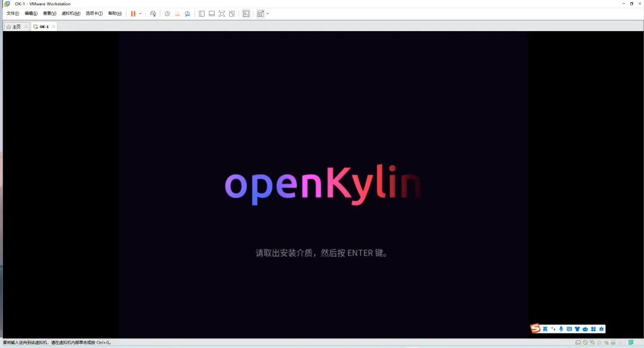Click the Send Ctrl+Alt+Del toolbar icon
This screenshot has width=644, height=348.
(x=153, y=14)
